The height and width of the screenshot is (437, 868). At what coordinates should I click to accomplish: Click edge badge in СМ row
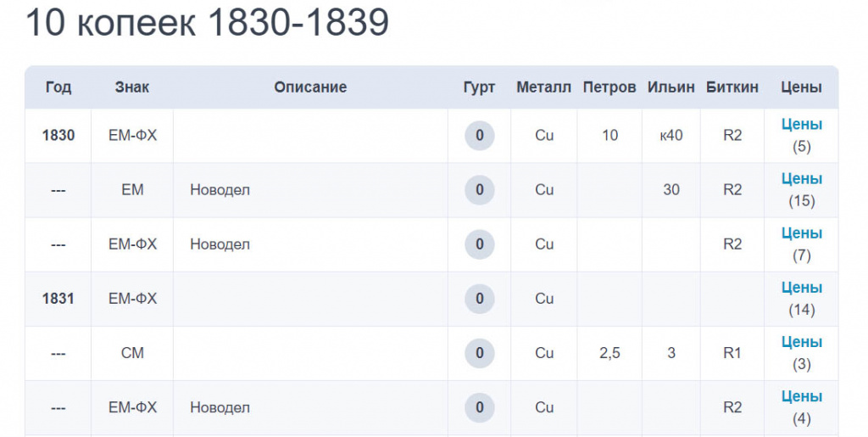click(x=480, y=353)
